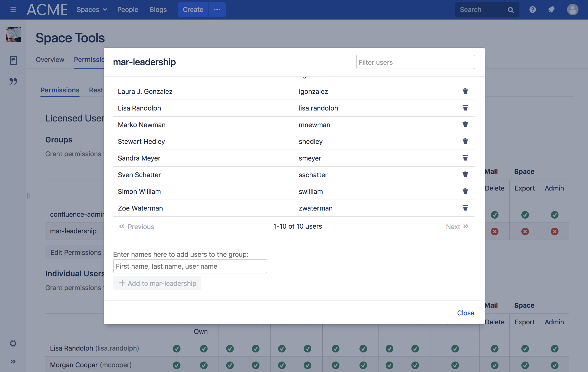The width and height of the screenshot is (588, 372).
Task: Open the hamburger menu icon
Action: coord(13,10)
